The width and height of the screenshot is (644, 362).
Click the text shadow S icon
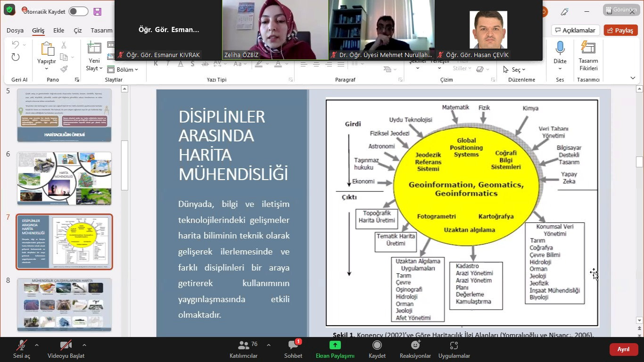pos(192,64)
